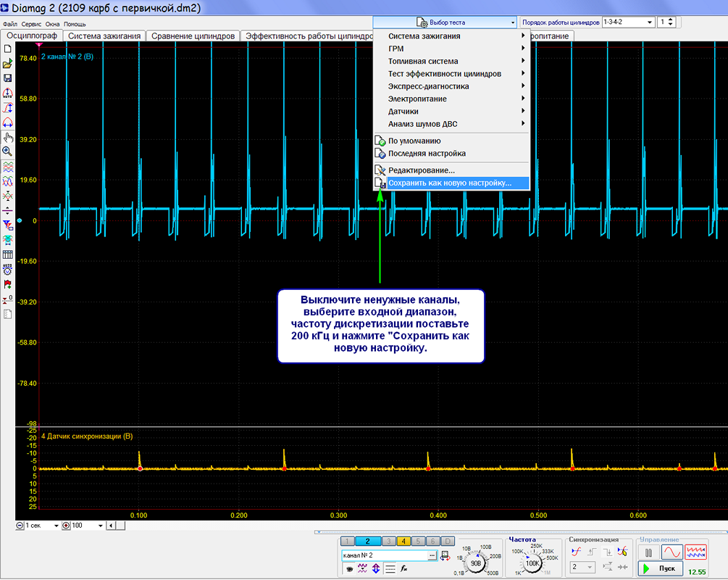Select the magnifier zoom tool
The image size is (728, 580).
click(x=7, y=152)
